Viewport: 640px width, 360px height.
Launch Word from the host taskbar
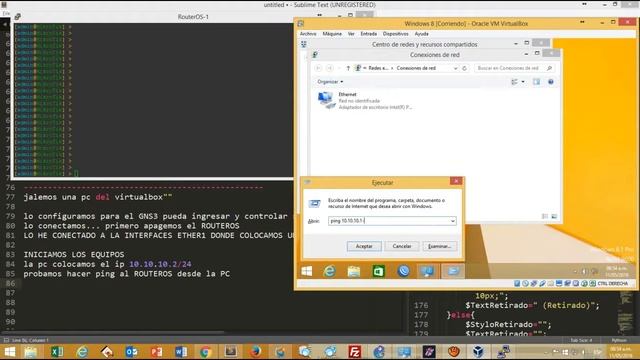pyautogui.click(x=181, y=352)
